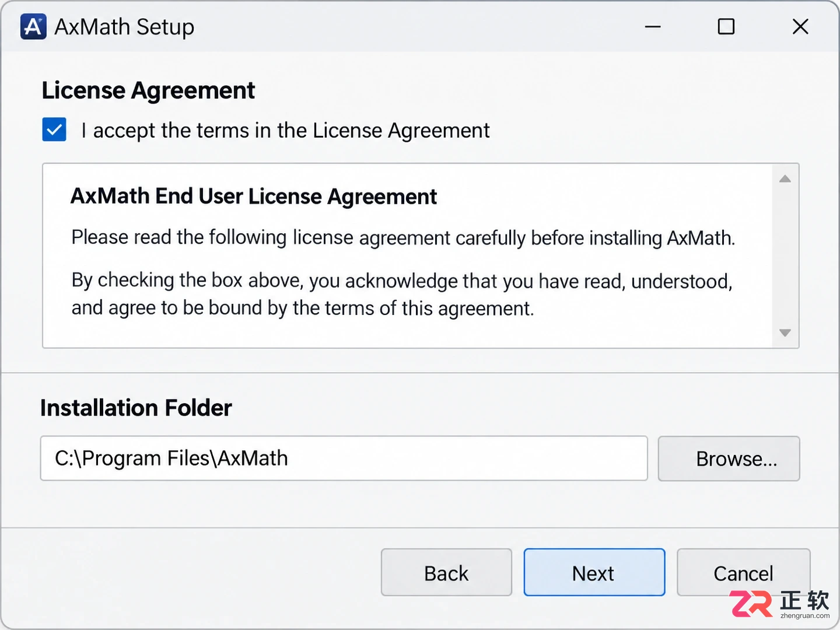Minimize the AxMath Setup window
Screen dimensions: 840x630
click(653, 27)
